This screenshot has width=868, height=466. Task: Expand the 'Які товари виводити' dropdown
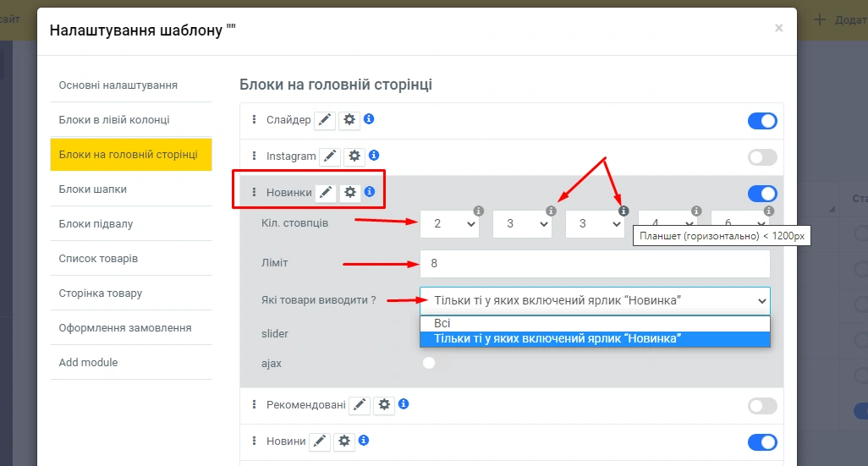(x=594, y=300)
